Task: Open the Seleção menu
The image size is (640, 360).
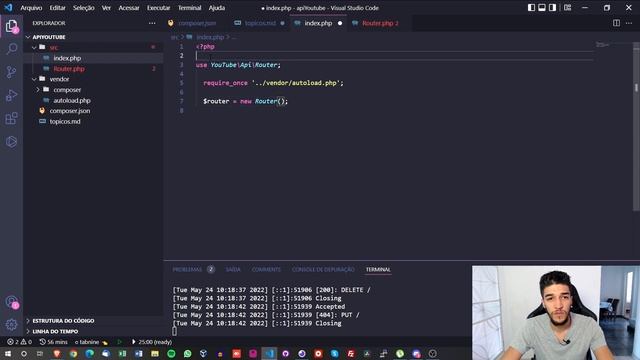Action: (x=84, y=8)
